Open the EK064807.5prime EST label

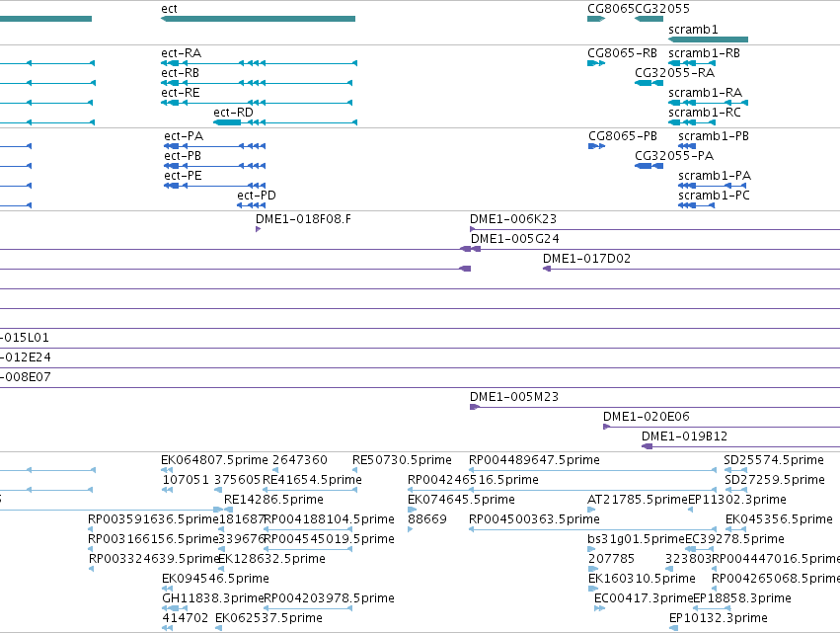pyautogui.click(x=214, y=460)
